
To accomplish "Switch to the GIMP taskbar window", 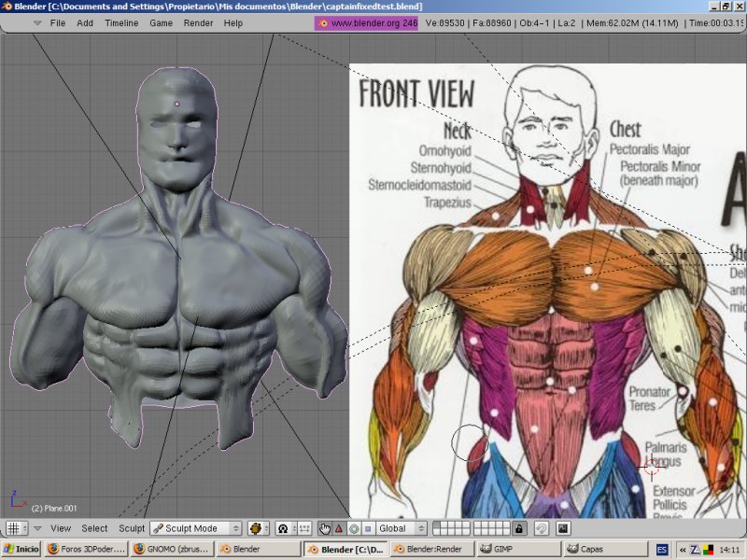I will tap(519, 549).
